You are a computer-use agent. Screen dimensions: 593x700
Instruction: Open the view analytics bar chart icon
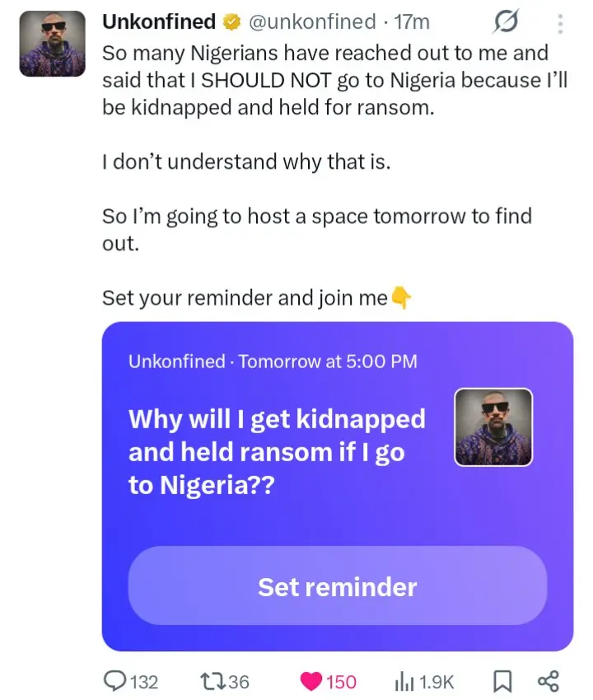(404, 682)
